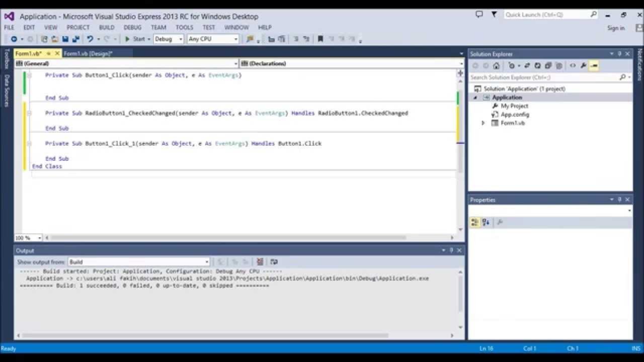Start debugging with the Start button
This screenshot has height=362, width=644.
(135, 39)
